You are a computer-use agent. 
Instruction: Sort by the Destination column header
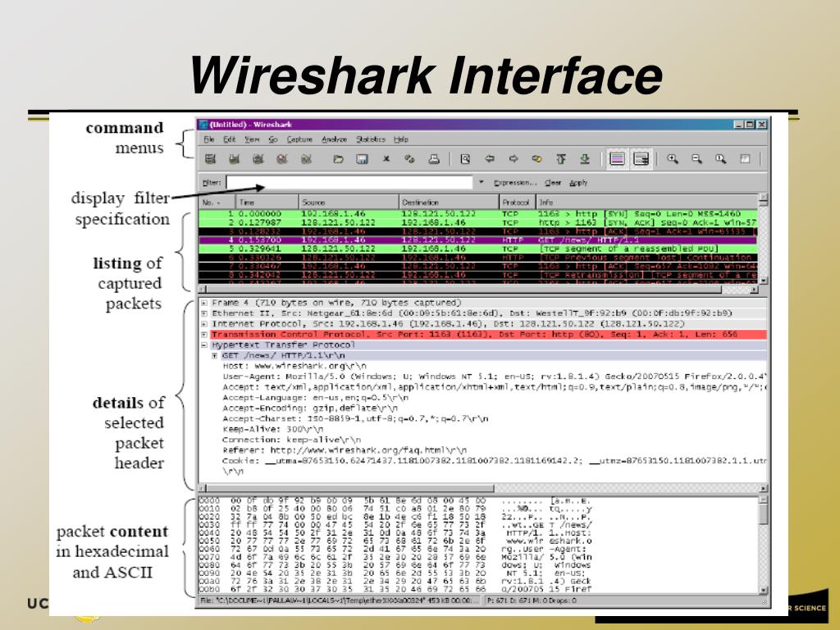tap(449, 202)
